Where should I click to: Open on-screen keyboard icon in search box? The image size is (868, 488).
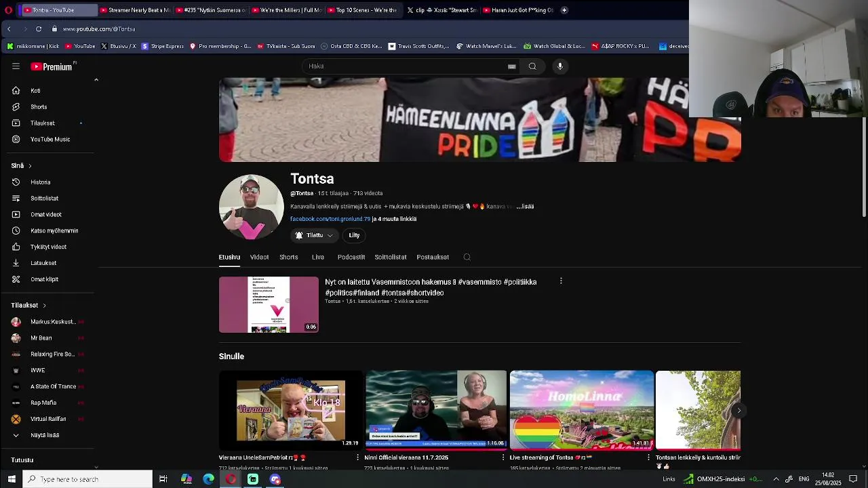tap(512, 66)
